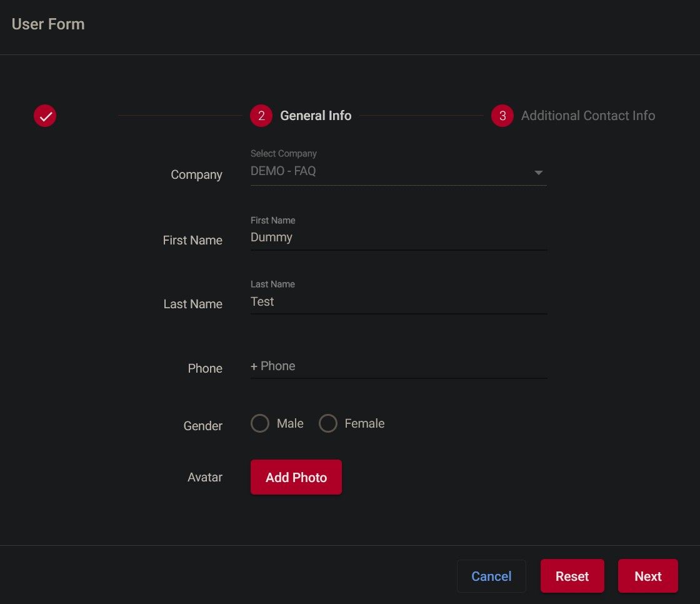Open the General Info step label

[x=316, y=116]
